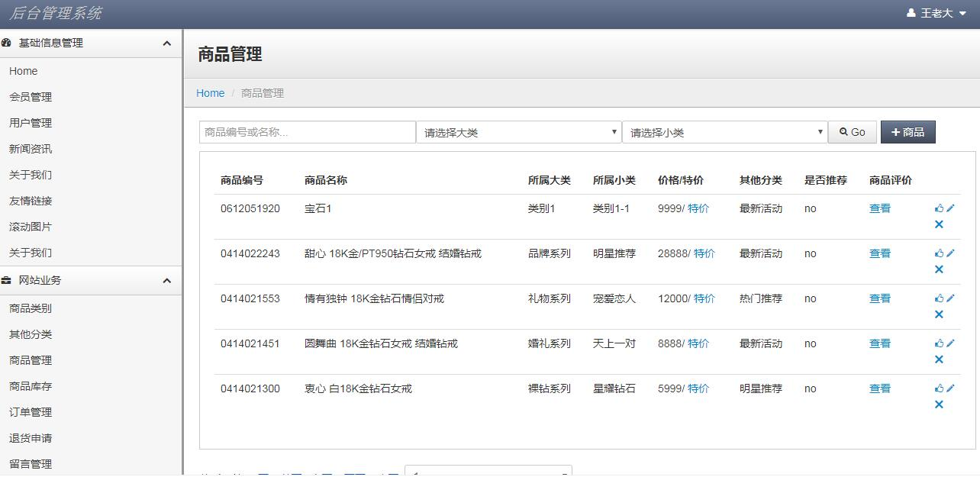Go to 订单管理 in sidebar
Viewport: 980px width, 477px height.
31,412
